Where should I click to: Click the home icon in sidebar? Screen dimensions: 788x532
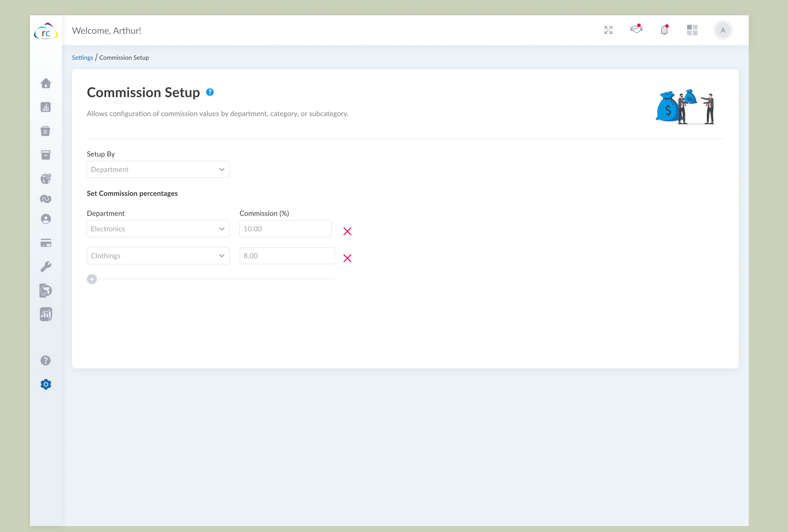tap(46, 83)
